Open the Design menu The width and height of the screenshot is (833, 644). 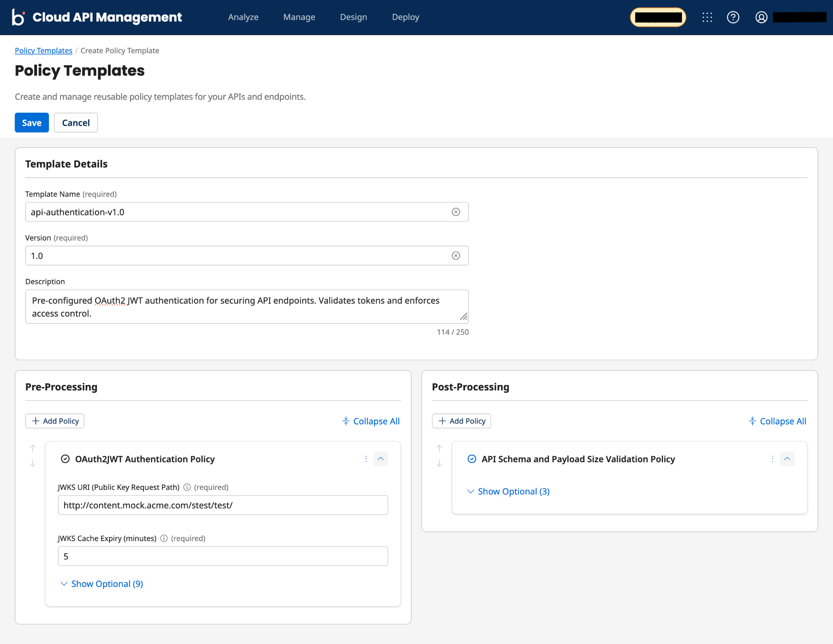coord(353,17)
